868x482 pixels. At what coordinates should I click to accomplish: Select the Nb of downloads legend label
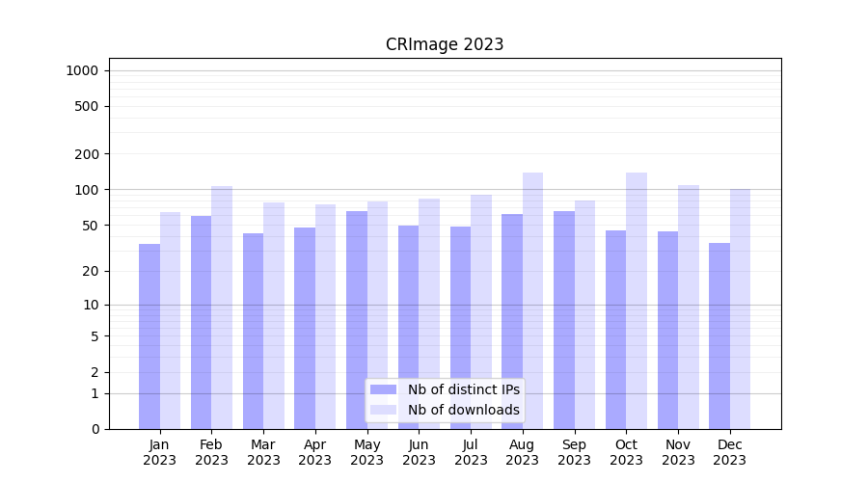[463, 410]
